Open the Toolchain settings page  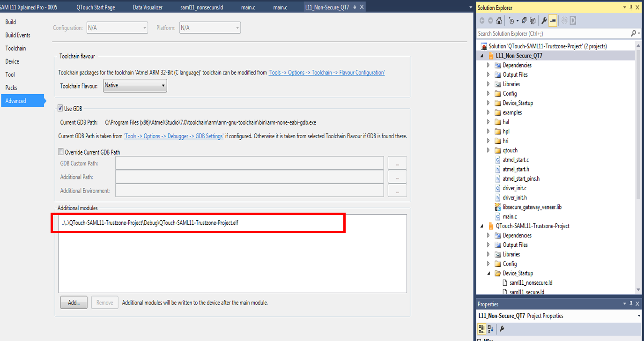point(15,48)
